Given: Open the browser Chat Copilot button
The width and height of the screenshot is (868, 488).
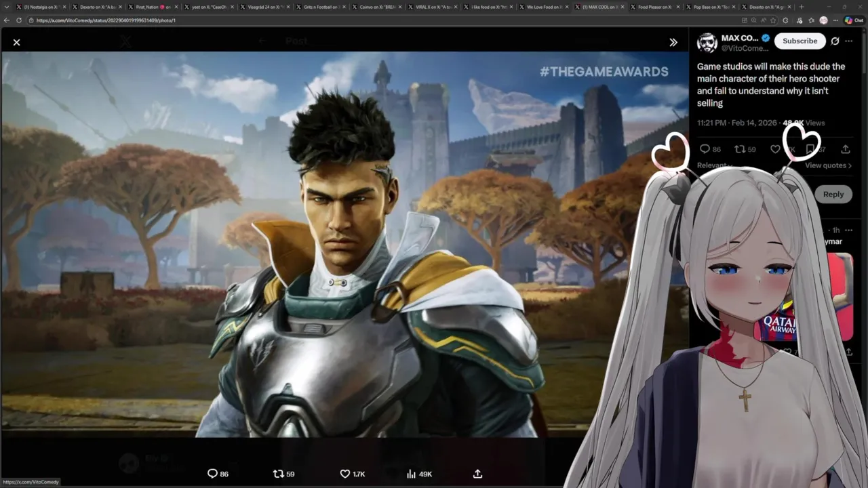Looking at the screenshot, I should pyautogui.click(x=854, y=20).
